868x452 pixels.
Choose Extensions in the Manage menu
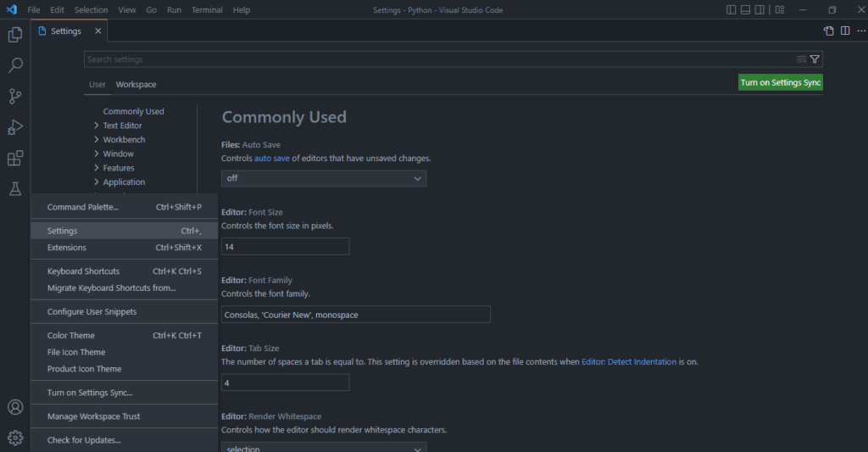(x=125, y=248)
